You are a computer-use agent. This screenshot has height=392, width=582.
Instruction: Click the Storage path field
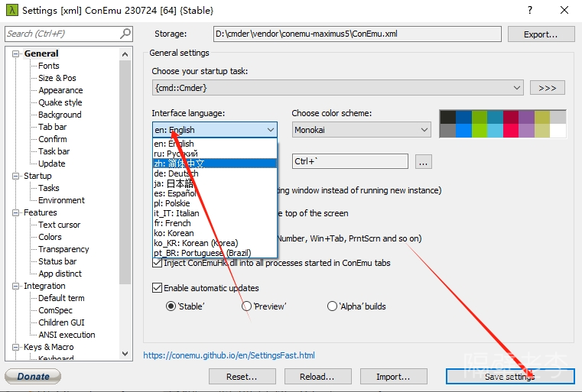tap(357, 34)
